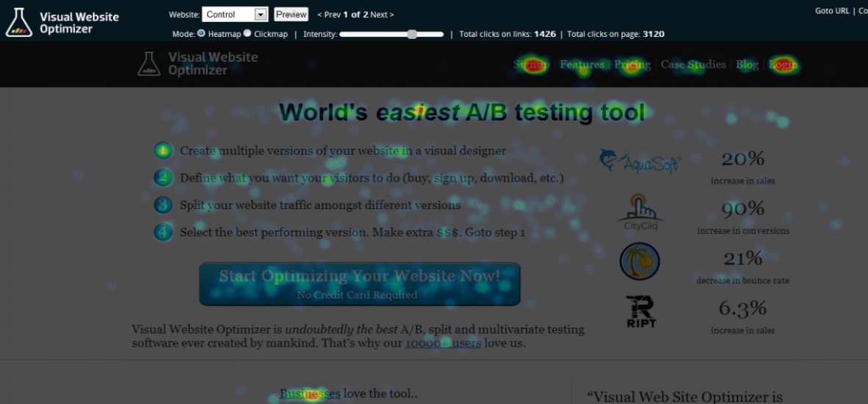Click the 6.3% increase in sales stat
Image resolution: width=868 pixels, height=404 pixels.
point(743,317)
